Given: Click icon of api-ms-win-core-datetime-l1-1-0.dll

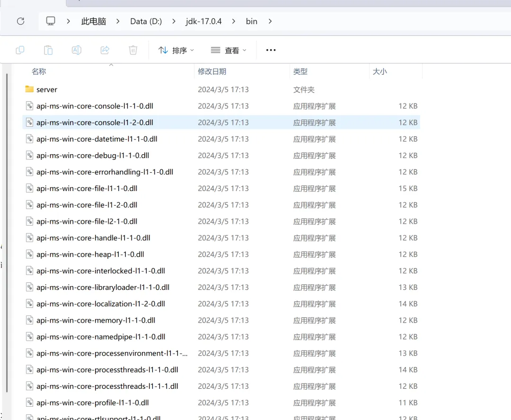Looking at the screenshot, I should tap(29, 139).
